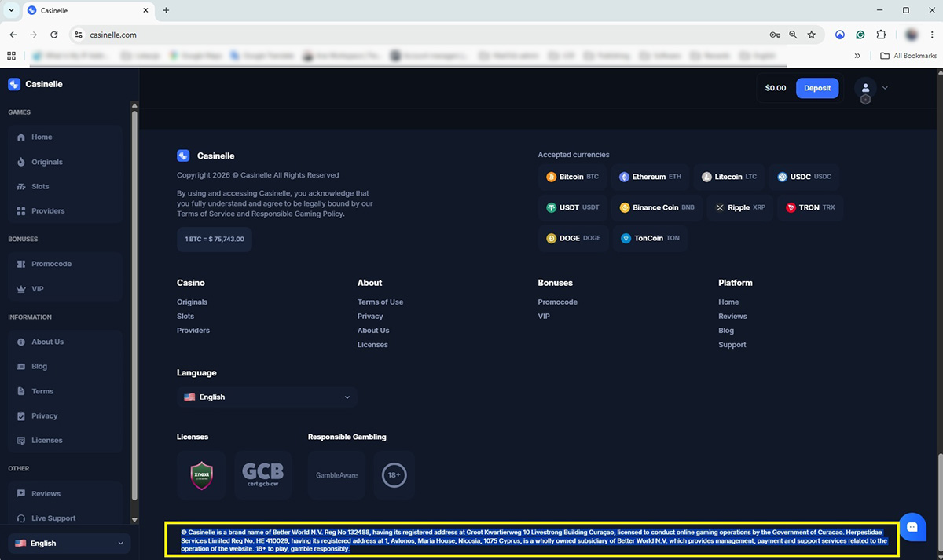This screenshot has width=943, height=560.
Task: Open VIP in the sidebar
Action: (x=67, y=289)
